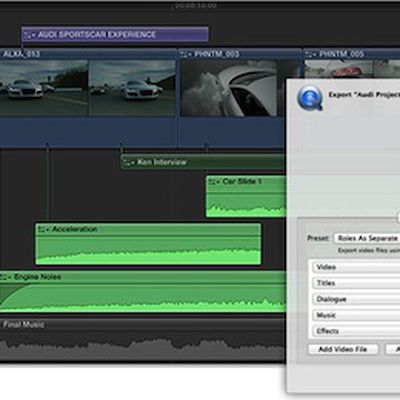Open the clip menu icon on Engine Noise

click(6, 277)
